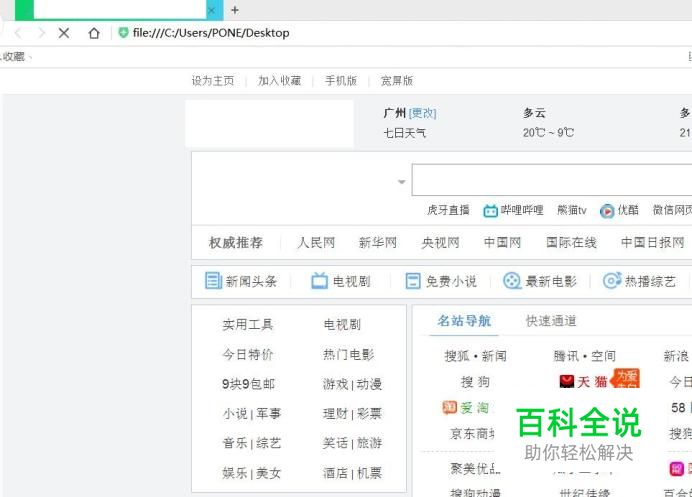The image size is (692, 497).
Task: Click the address bar file URL
Action: (x=211, y=33)
